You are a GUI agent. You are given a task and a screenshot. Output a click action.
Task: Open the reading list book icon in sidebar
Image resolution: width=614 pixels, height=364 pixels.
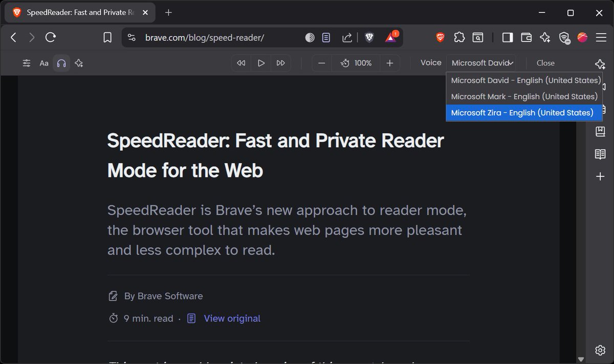[600, 154]
